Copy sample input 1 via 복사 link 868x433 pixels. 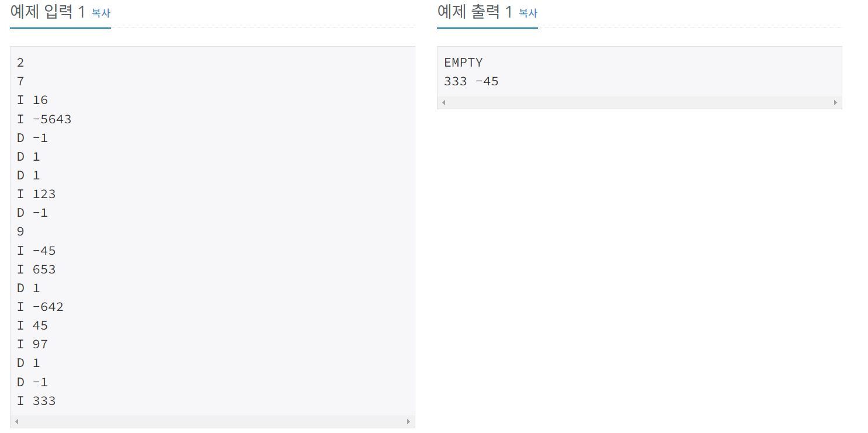click(101, 13)
